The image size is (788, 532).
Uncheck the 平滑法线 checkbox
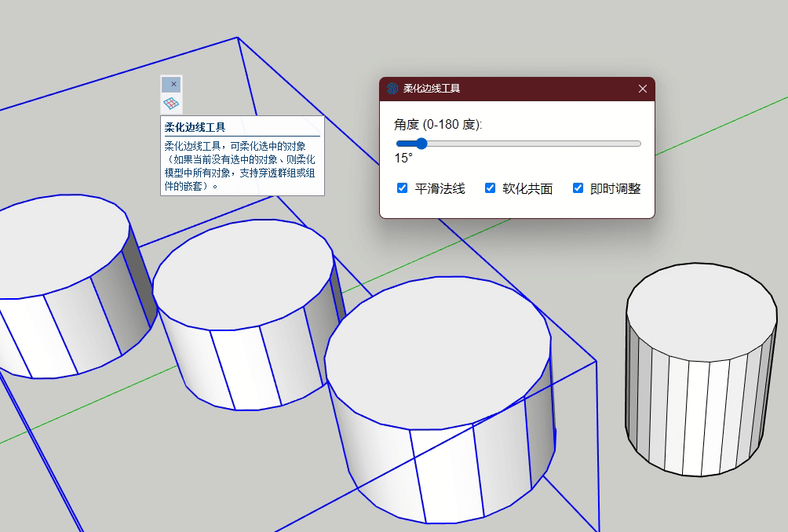tap(403, 188)
